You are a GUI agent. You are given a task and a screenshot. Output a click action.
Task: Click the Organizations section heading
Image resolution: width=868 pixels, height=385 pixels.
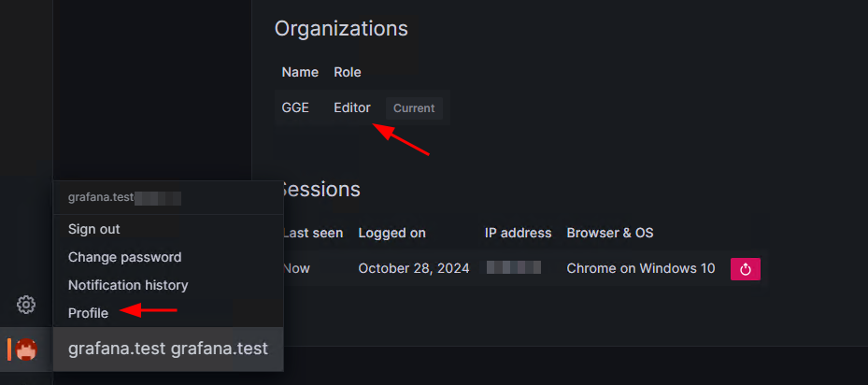pyautogui.click(x=341, y=28)
